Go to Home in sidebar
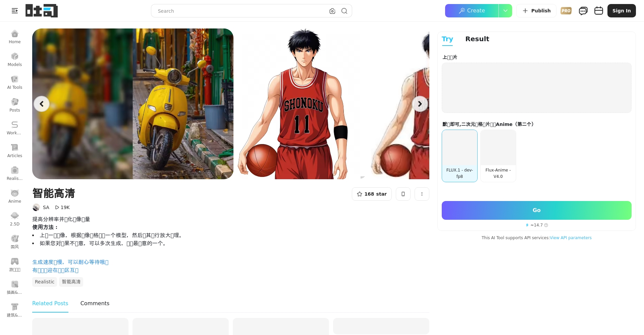Viewport: 644px width, 335px height. [x=15, y=37]
